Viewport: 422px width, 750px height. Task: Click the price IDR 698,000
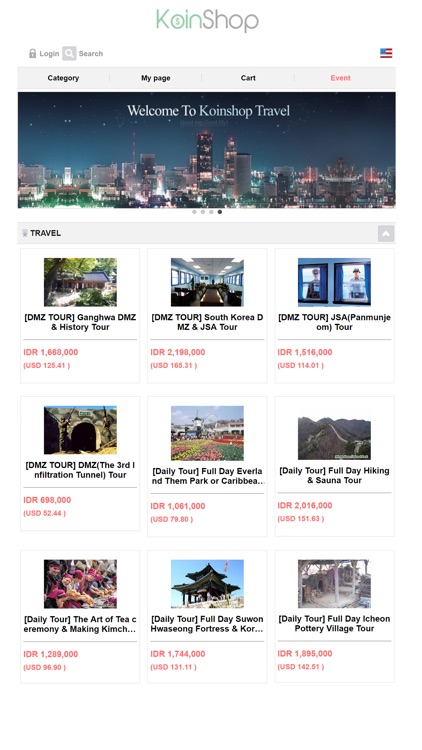click(47, 500)
